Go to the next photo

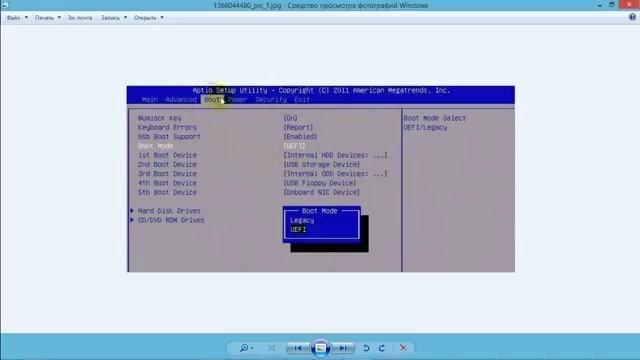point(343,348)
